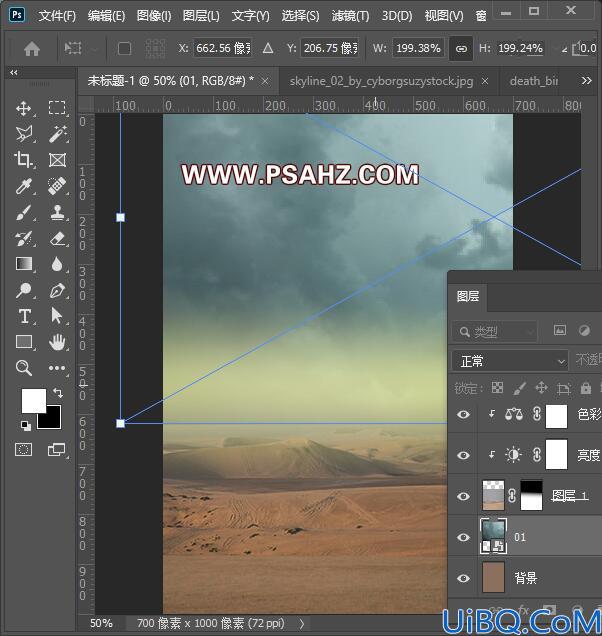This screenshot has height=636, width=602.
Task: Select the Clone Stamp tool
Action: point(57,212)
